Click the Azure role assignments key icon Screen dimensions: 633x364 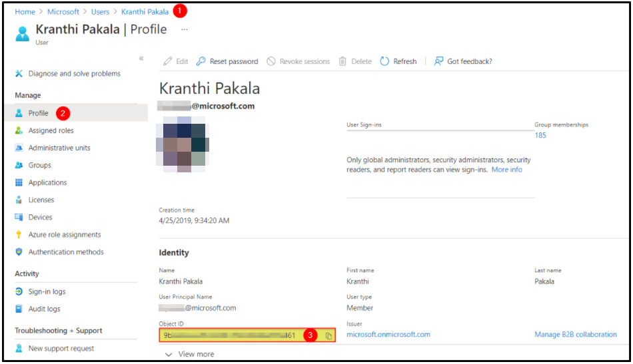coord(19,234)
